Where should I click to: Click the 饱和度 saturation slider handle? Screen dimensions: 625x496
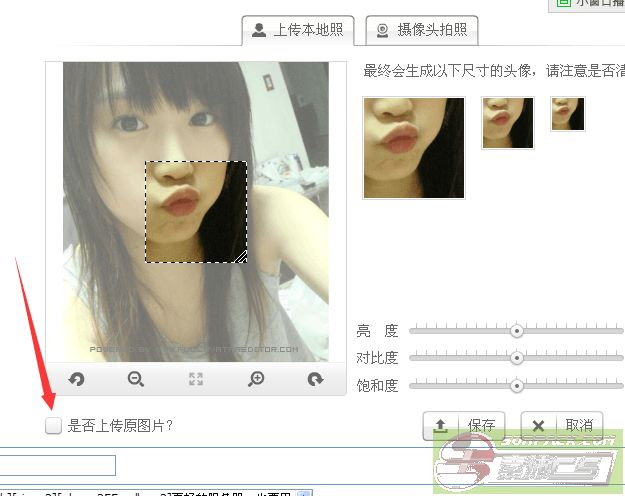(x=517, y=384)
